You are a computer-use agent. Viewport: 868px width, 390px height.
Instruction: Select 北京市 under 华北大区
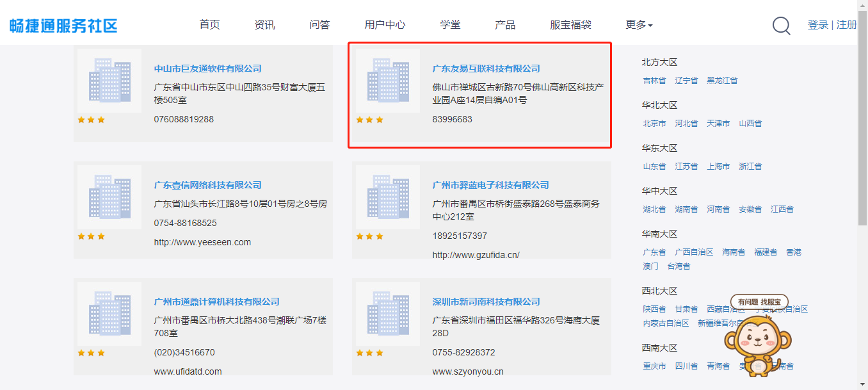click(x=654, y=124)
